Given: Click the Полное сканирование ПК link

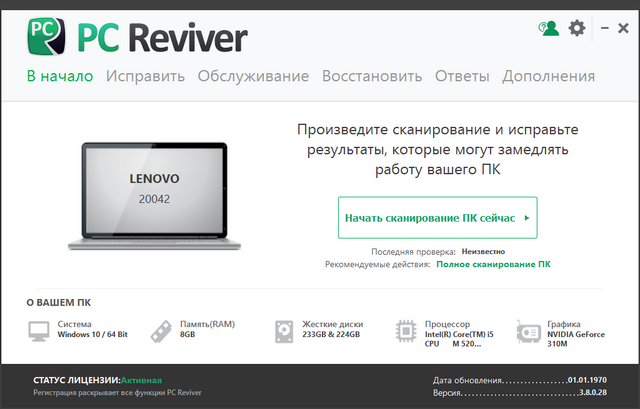Looking at the screenshot, I should (x=492, y=264).
